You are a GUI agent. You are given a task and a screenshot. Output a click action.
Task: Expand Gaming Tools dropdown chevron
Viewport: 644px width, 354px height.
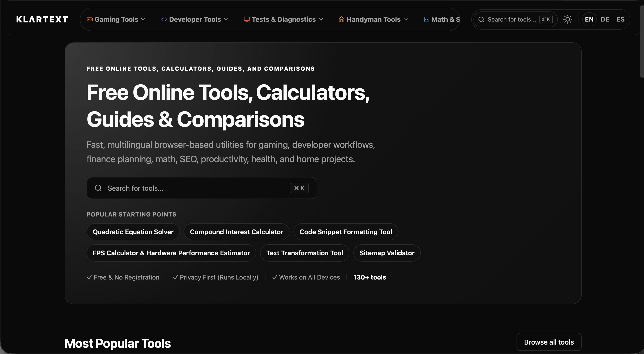143,19
